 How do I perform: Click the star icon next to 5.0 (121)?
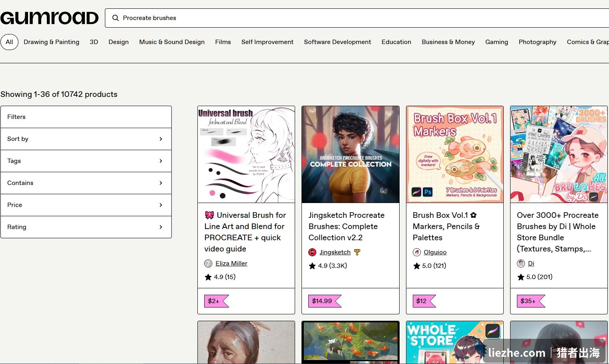[417, 266]
